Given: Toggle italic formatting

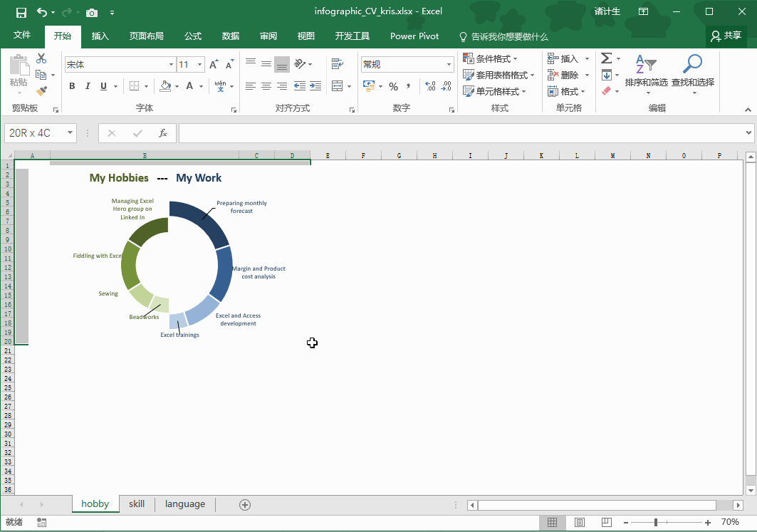Looking at the screenshot, I should tap(88, 86).
